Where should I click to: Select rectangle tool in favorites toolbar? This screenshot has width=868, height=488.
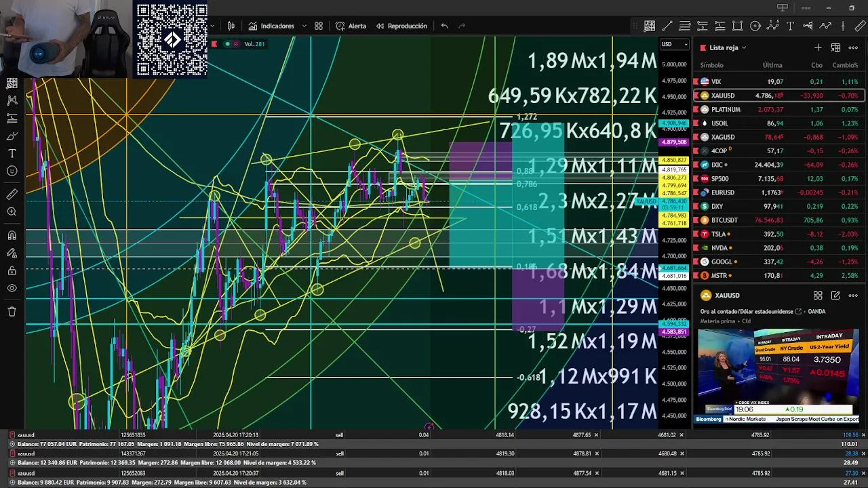pyautogui.click(x=738, y=26)
